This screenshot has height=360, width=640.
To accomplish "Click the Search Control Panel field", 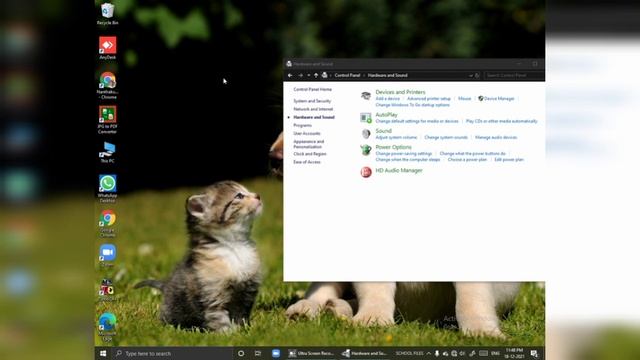I will (513, 76).
